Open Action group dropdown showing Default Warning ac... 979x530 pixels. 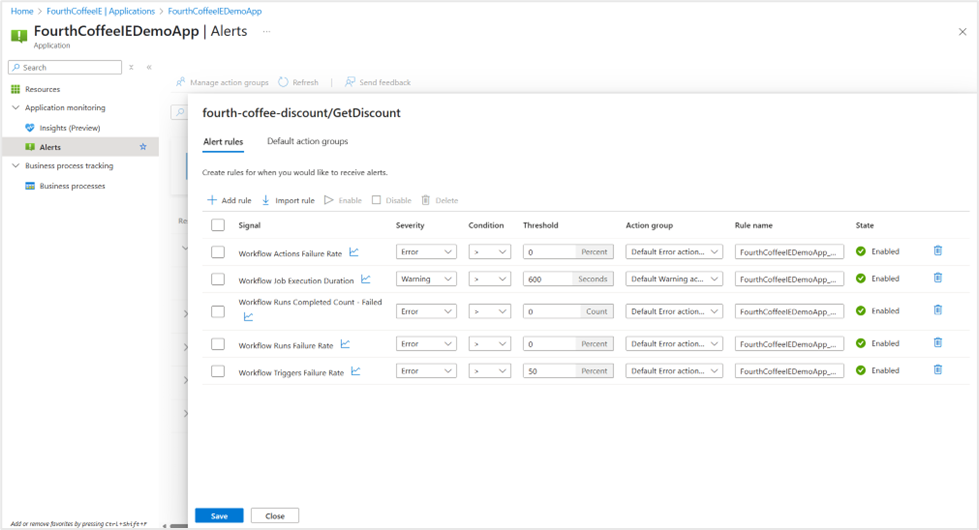pos(674,279)
